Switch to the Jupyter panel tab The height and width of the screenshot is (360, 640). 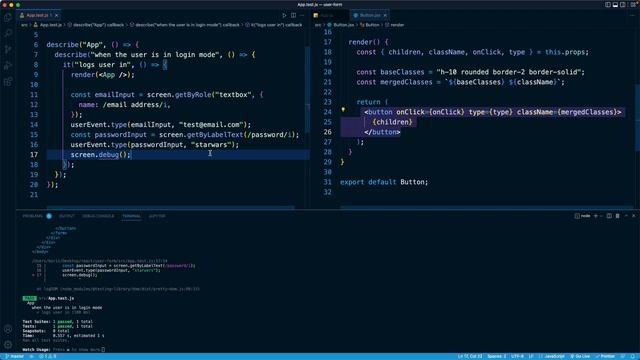tap(157, 216)
